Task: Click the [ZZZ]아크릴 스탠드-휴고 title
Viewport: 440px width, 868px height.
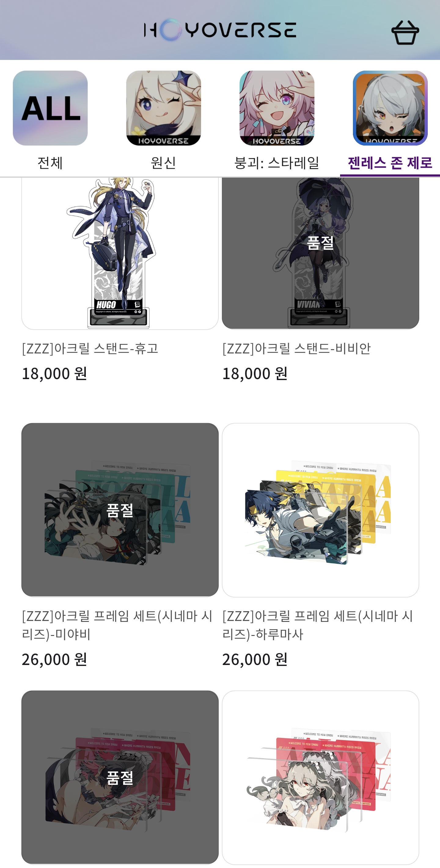Action: tap(90, 349)
